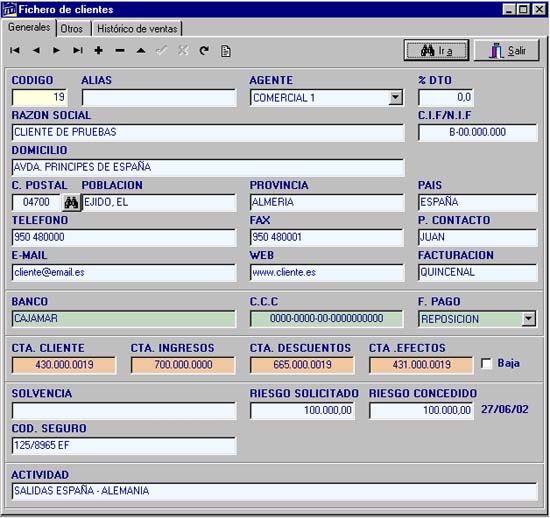Click the refresh record arrow icon
The height and width of the screenshot is (518, 550).
click(204, 51)
